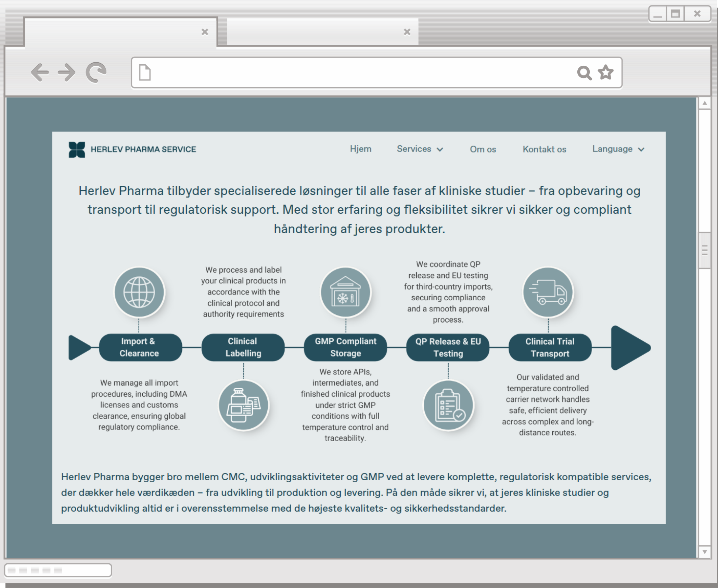Viewport: 718px width, 588px height.
Task: Close the second browser tab
Action: (407, 32)
